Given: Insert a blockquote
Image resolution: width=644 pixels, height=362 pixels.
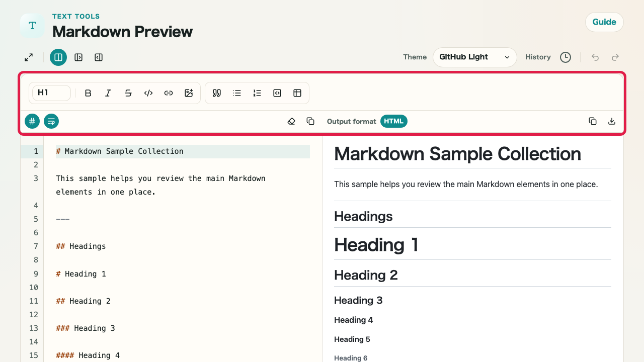Looking at the screenshot, I should [x=217, y=93].
